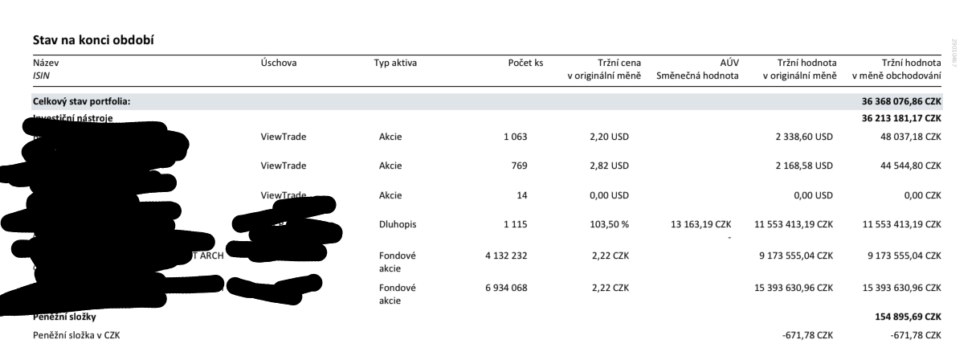Select the 'Peněžní složky' section row

click(487, 317)
